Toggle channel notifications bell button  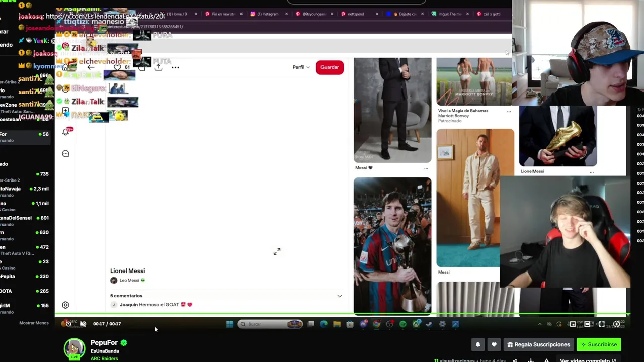[478, 345]
